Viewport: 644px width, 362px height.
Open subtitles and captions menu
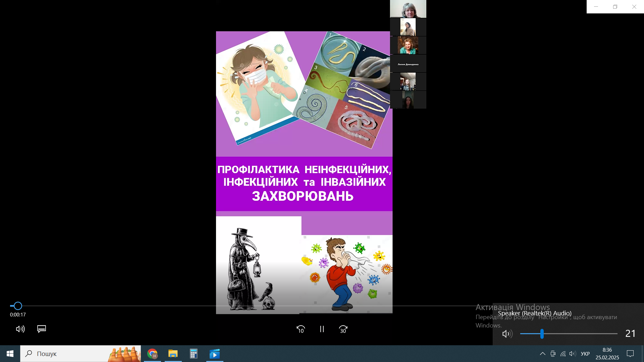(x=42, y=329)
